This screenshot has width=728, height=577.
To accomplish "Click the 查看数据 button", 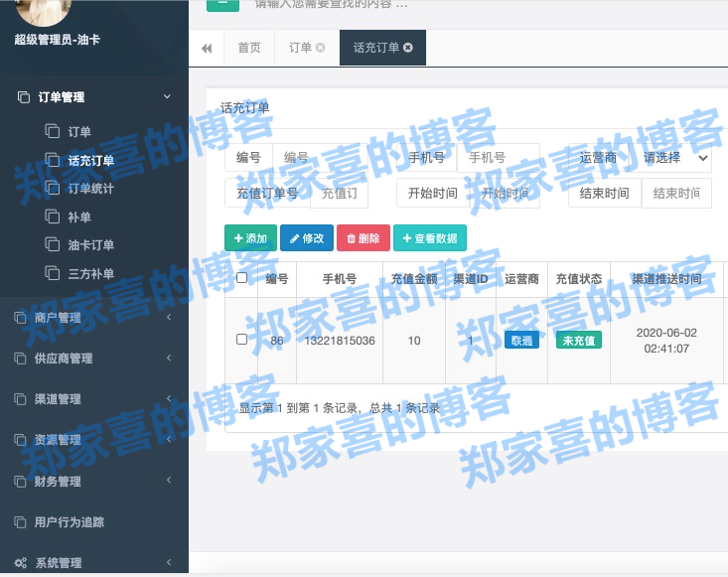I will coord(430,238).
